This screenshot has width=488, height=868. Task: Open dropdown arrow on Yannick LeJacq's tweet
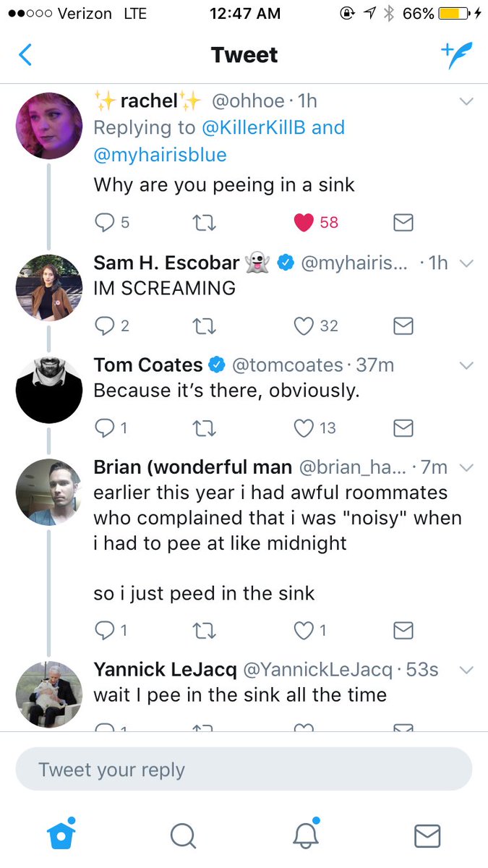pyautogui.click(x=466, y=671)
